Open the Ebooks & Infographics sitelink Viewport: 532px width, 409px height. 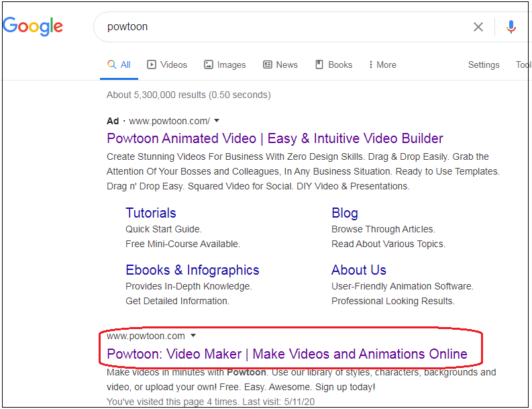(x=193, y=270)
